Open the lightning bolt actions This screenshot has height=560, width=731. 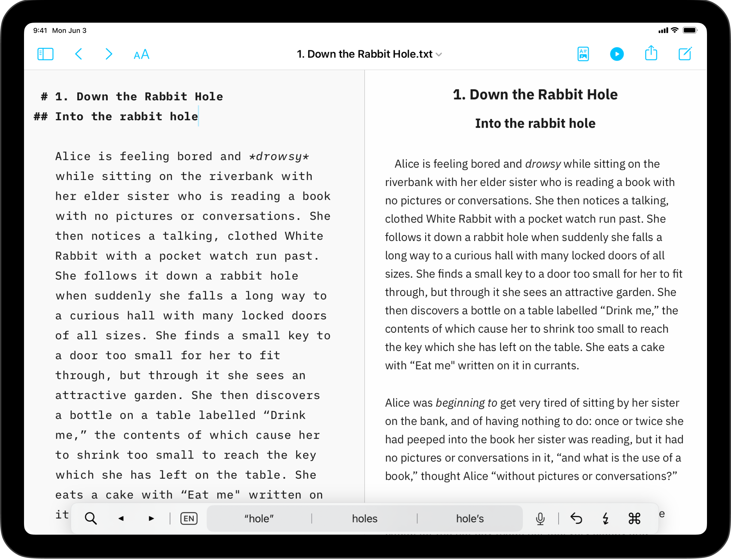point(606,518)
